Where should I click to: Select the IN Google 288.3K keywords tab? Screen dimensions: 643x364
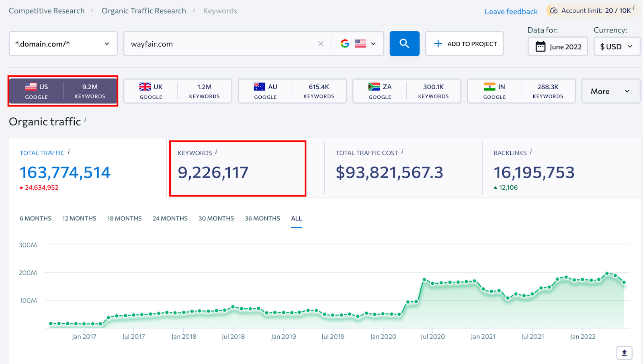(x=521, y=91)
